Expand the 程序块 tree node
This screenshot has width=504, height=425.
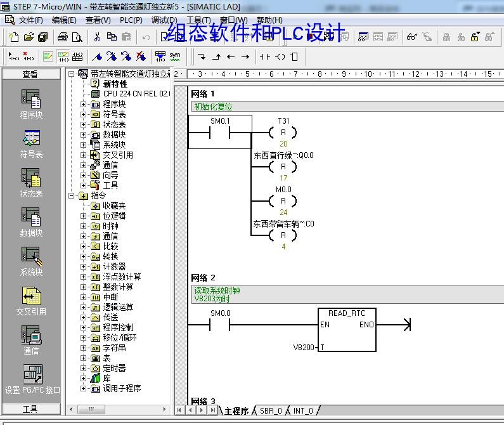click(x=83, y=104)
